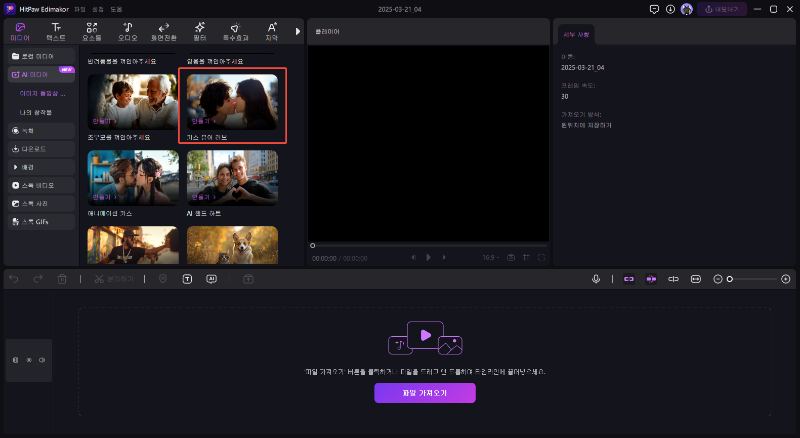The image size is (800, 438).
Task: Open the 화면전환 (Transitions) tab
Action: click(x=164, y=32)
